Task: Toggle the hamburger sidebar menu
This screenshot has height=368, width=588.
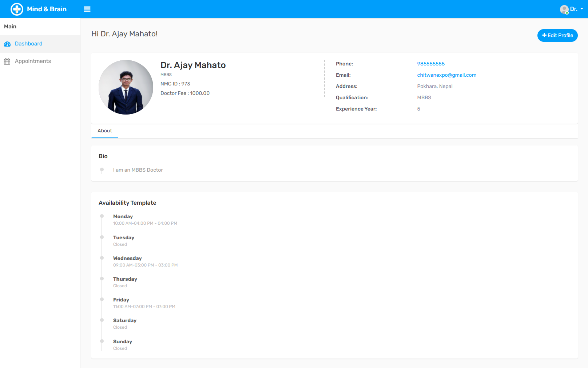Action: 87,9
